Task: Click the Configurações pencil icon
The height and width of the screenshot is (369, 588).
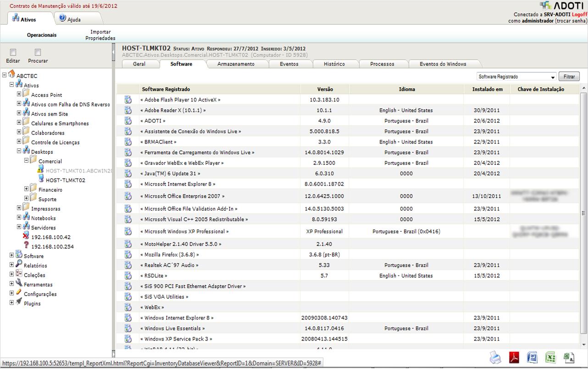Action: pyautogui.click(x=19, y=292)
